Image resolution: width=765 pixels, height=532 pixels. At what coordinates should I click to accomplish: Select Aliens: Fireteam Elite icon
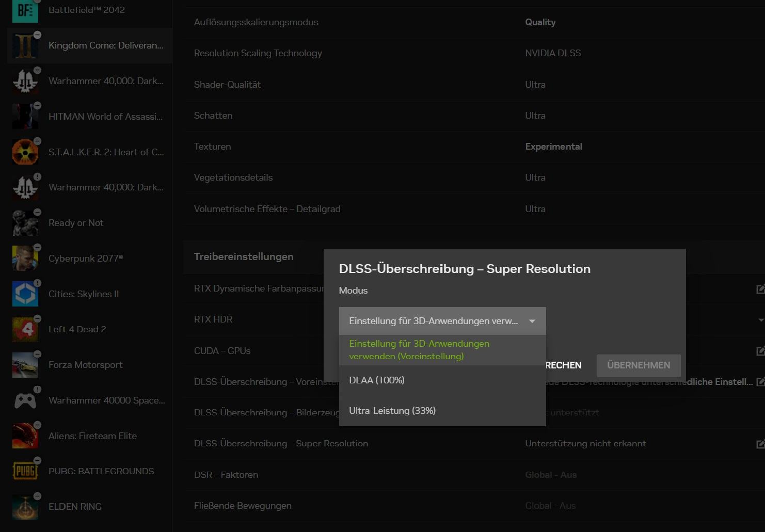25,436
